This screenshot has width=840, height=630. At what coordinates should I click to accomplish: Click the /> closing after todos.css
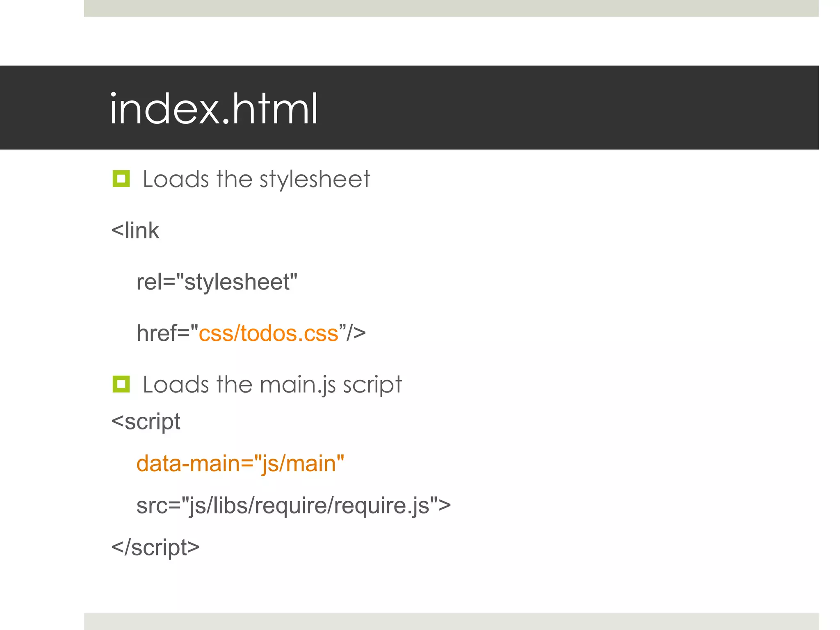(356, 333)
